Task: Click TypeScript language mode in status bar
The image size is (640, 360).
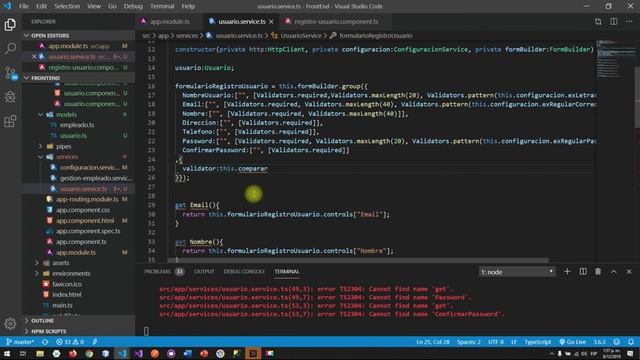Action: 537,342
